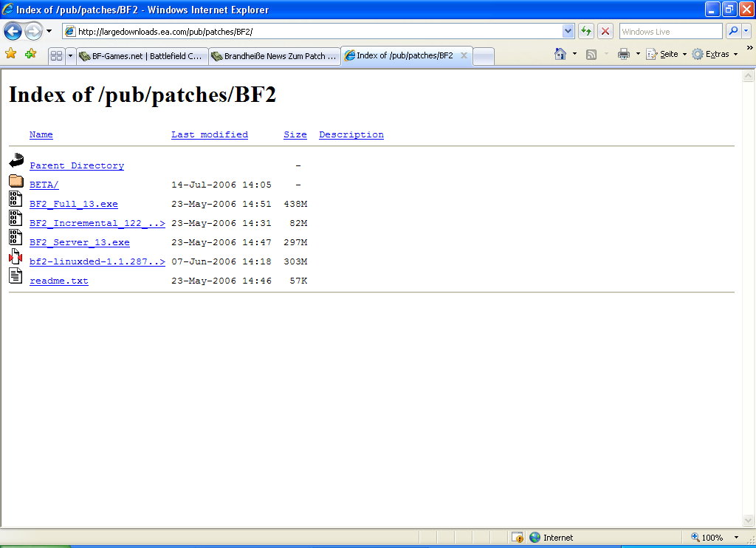
Task: Click the Windows Live search box
Action: pyautogui.click(x=670, y=31)
